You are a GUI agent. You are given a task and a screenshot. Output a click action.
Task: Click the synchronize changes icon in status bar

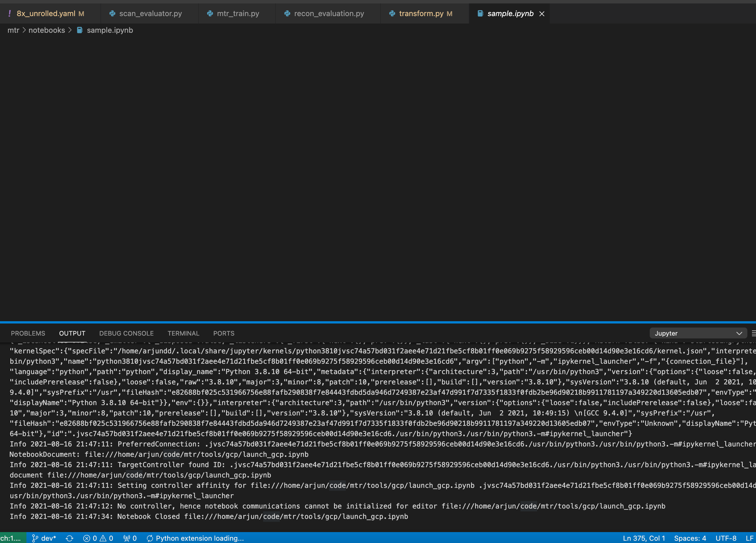point(69,538)
